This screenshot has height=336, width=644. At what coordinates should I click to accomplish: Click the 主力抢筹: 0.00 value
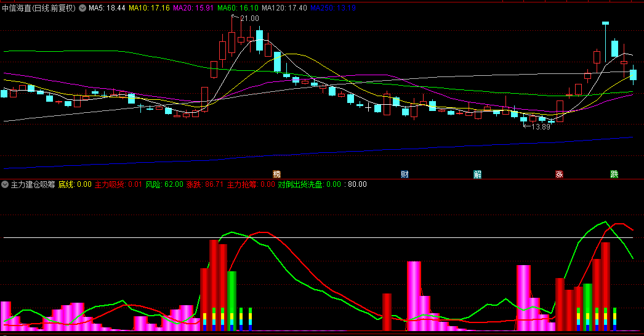pyautogui.click(x=251, y=185)
